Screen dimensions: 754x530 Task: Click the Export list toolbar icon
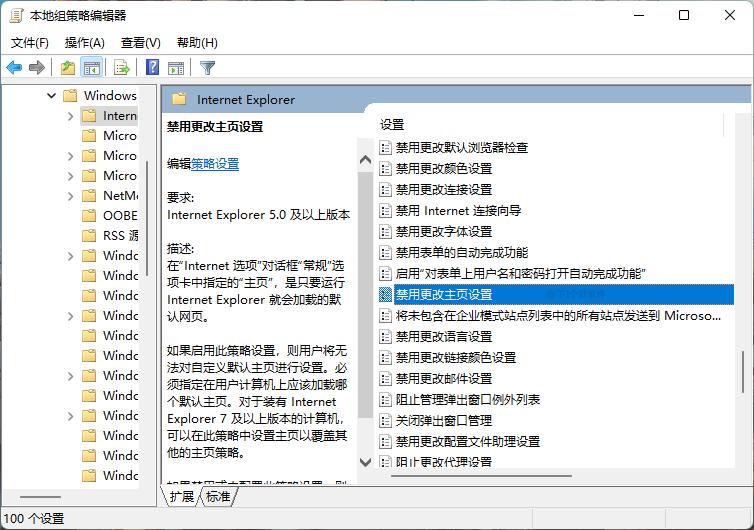pos(122,68)
